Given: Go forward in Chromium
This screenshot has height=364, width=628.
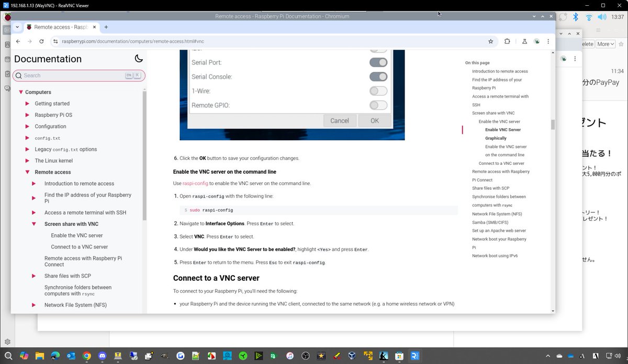Looking at the screenshot, I should click(x=30, y=41).
